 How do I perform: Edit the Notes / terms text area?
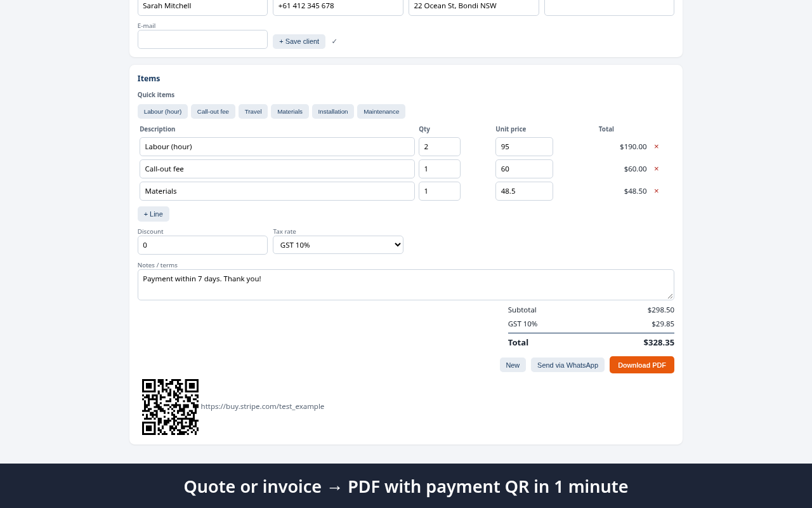pyautogui.click(x=406, y=284)
